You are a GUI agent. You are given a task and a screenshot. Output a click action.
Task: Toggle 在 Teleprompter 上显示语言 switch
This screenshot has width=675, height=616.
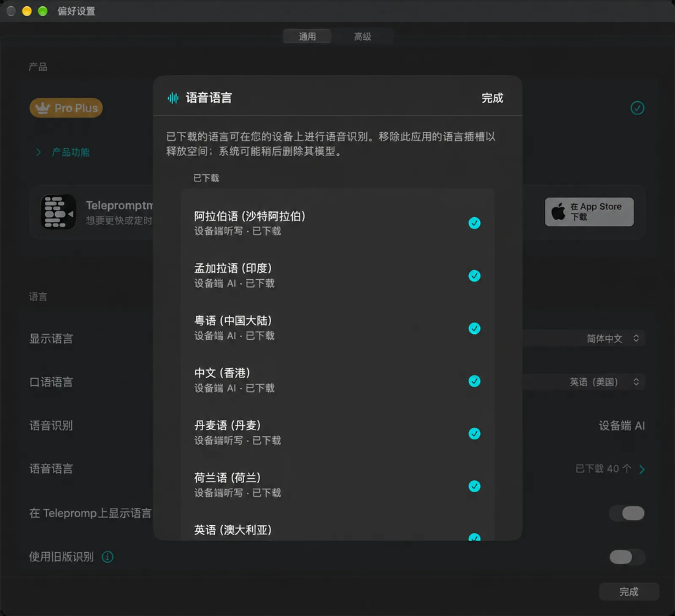pos(627,513)
